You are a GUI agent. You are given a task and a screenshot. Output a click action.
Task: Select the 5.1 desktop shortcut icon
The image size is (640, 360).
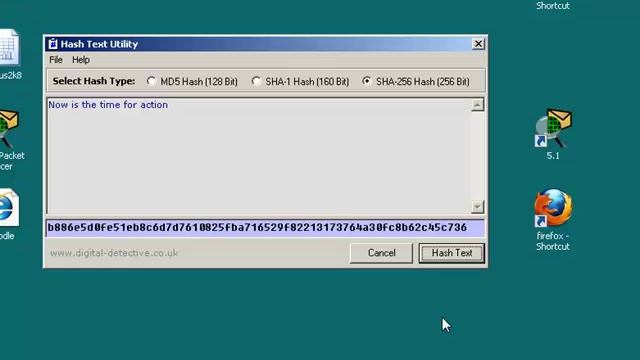tap(553, 134)
